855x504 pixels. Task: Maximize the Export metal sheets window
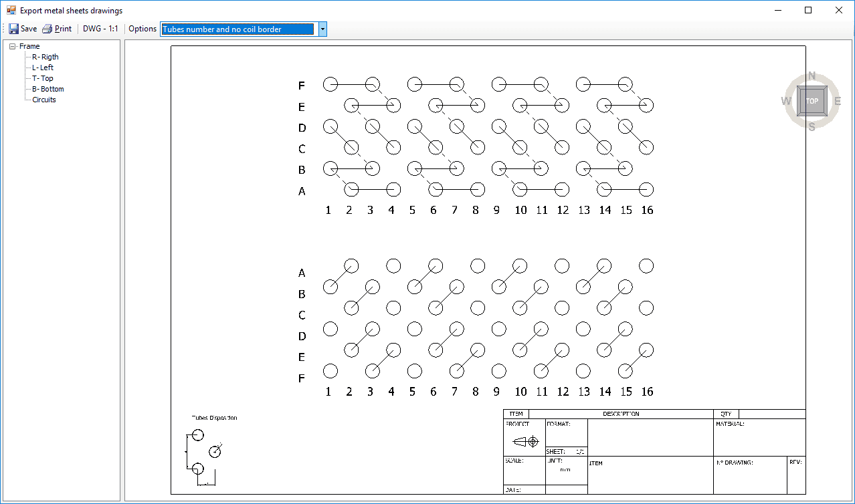click(808, 11)
